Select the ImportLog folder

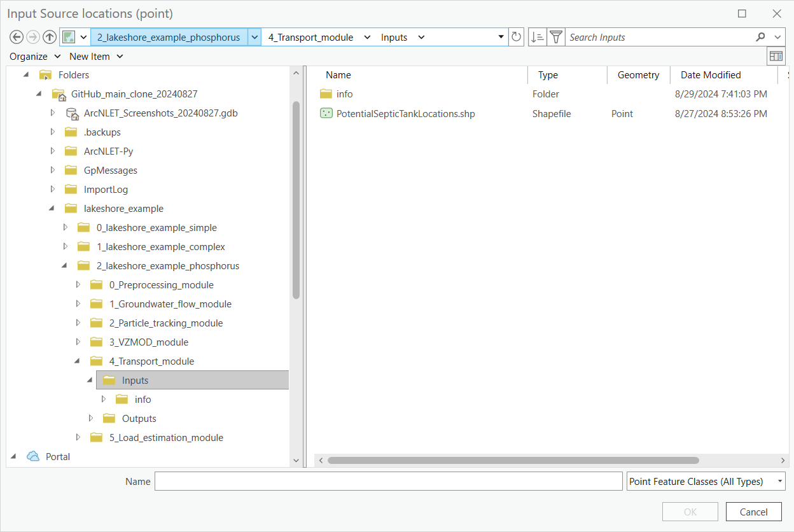106,190
